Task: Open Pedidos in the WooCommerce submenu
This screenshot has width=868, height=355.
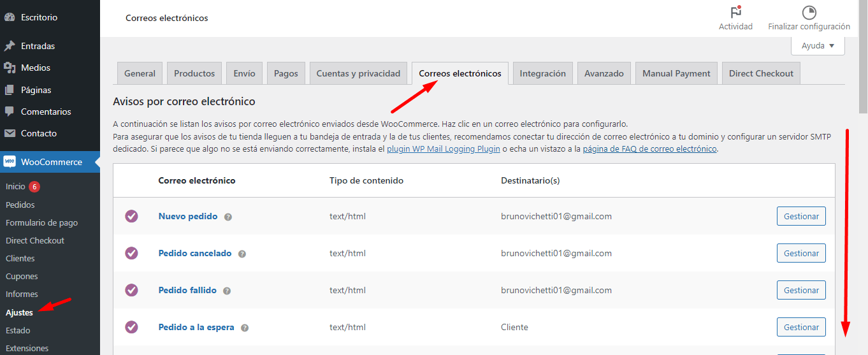Action: tap(20, 205)
